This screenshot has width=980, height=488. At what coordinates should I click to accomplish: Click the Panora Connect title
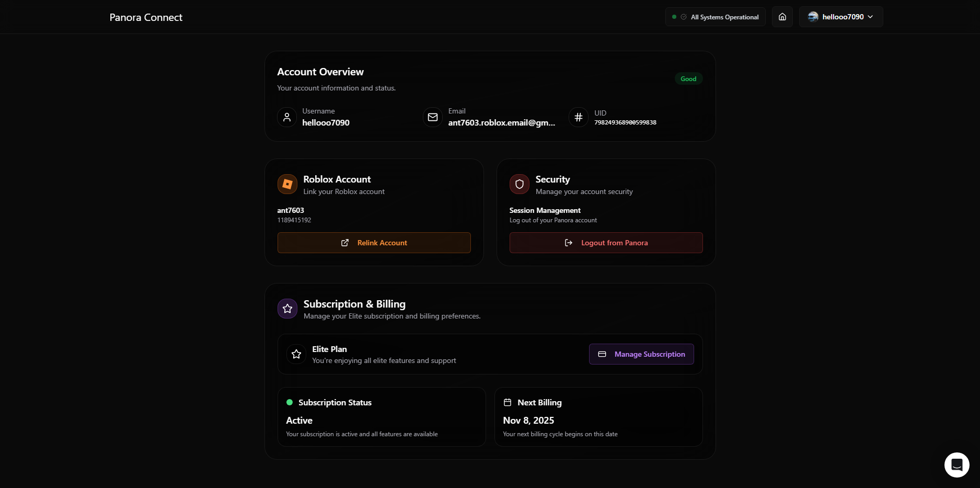click(146, 17)
